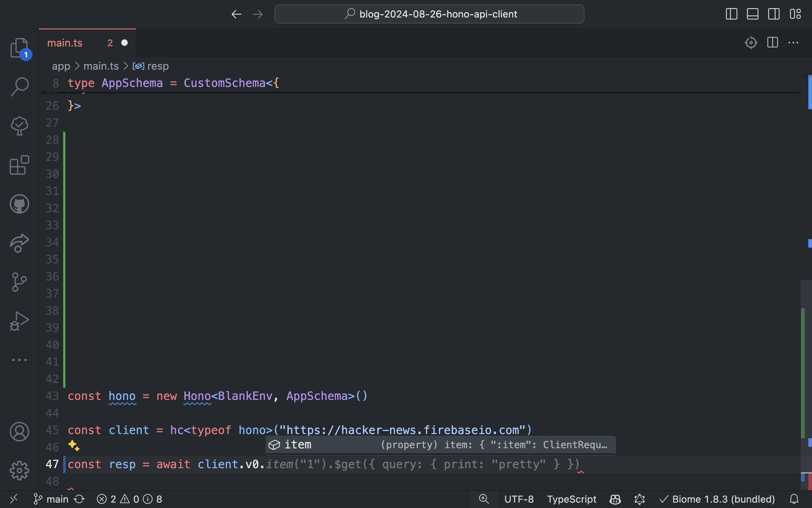
Task: Open the editor More Actions menu
Action: [x=793, y=43]
